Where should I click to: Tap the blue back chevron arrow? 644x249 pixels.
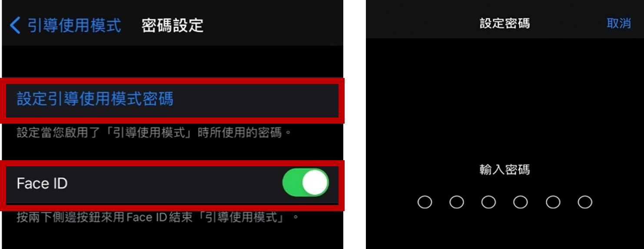click(15, 26)
